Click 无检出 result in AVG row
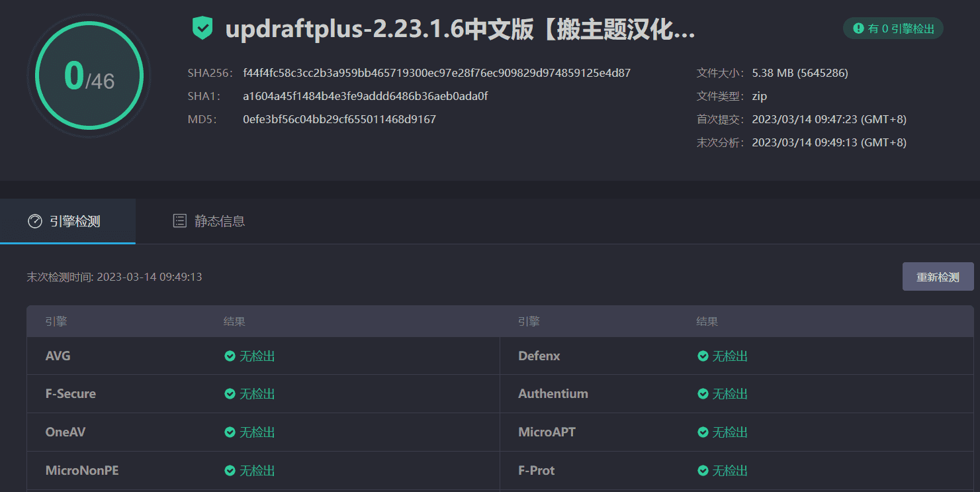Viewport: 980px width, 492px height. click(257, 356)
